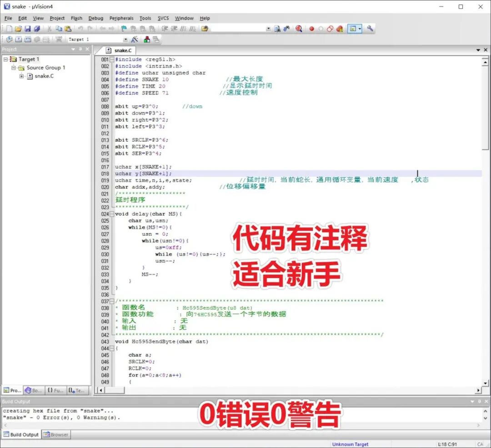491x448 pixels.
Task: Open Target Options magic wand icon
Action: coord(135,40)
